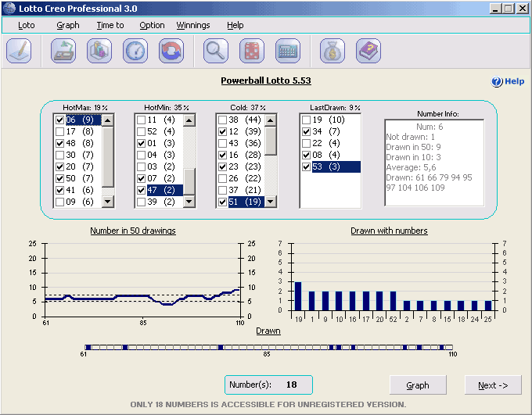Uncheck number 48 in HotMax list

click(59, 143)
